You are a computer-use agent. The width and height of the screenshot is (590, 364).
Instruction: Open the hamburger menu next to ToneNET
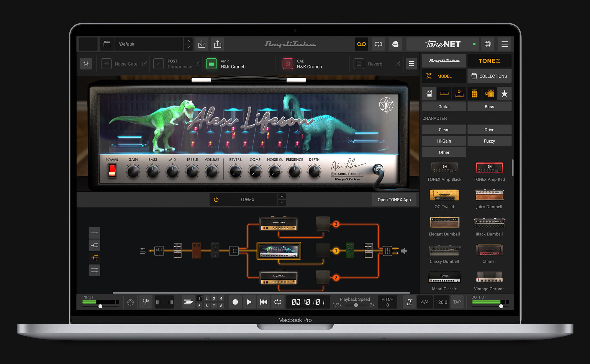click(504, 44)
